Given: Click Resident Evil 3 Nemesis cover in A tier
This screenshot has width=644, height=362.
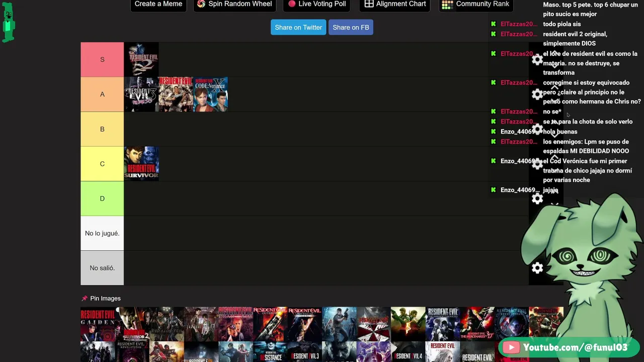Looking at the screenshot, I should click(141, 94).
